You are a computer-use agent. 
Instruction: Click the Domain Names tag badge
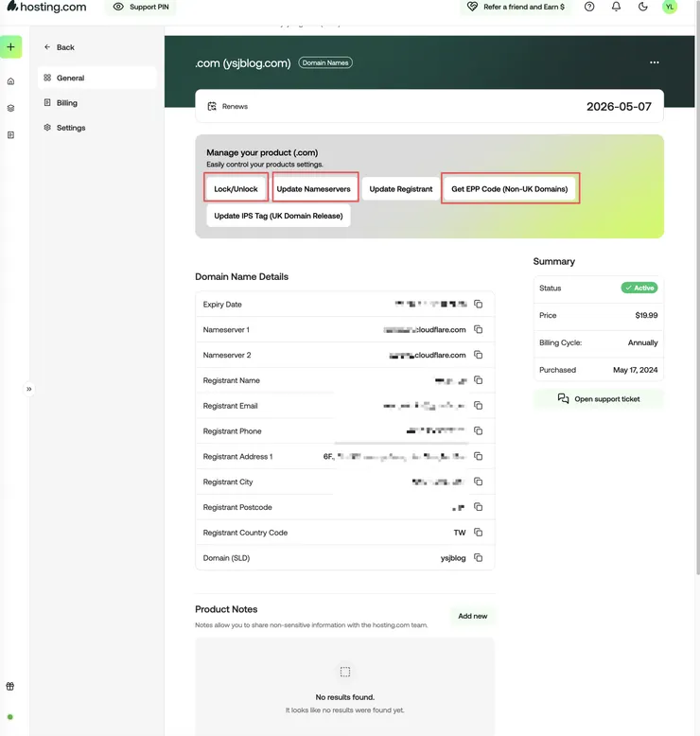325,62
